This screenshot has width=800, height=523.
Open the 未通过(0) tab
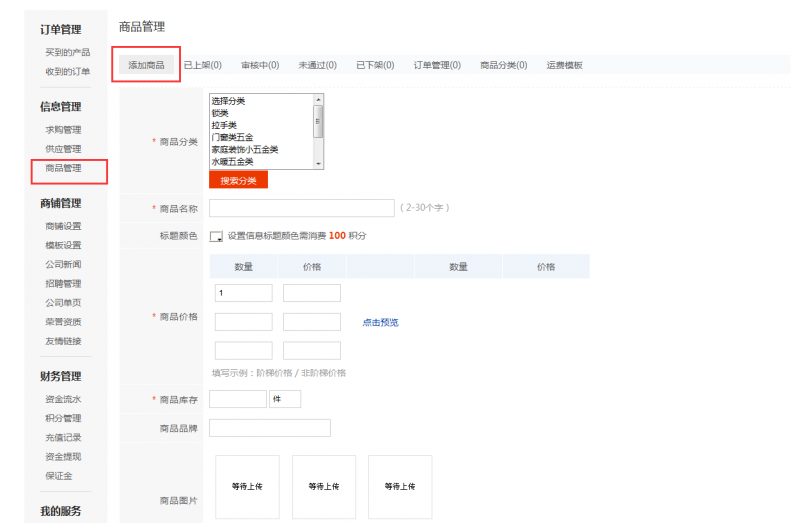317,65
